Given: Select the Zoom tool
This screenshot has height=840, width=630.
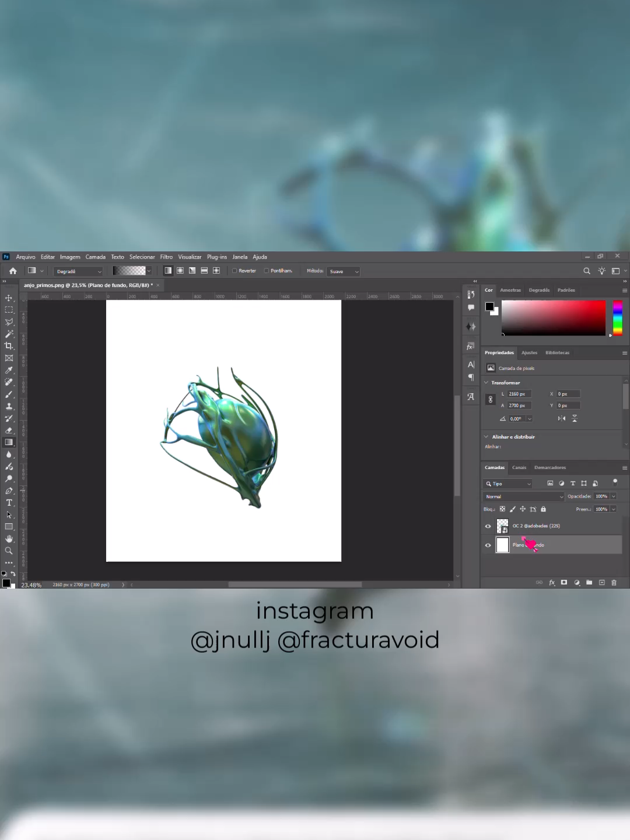Looking at the screenshot, I should tap(9, 551).
